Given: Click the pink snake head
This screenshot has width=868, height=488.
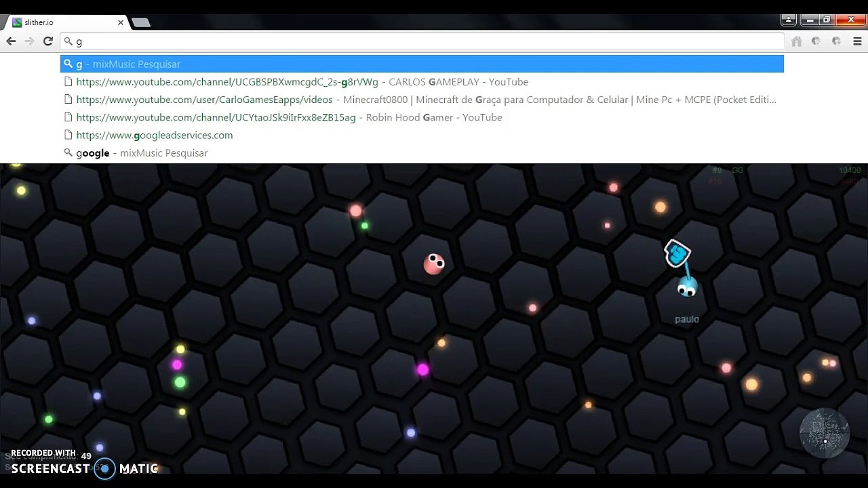Looking at the screenshot, I should point(434,264).
